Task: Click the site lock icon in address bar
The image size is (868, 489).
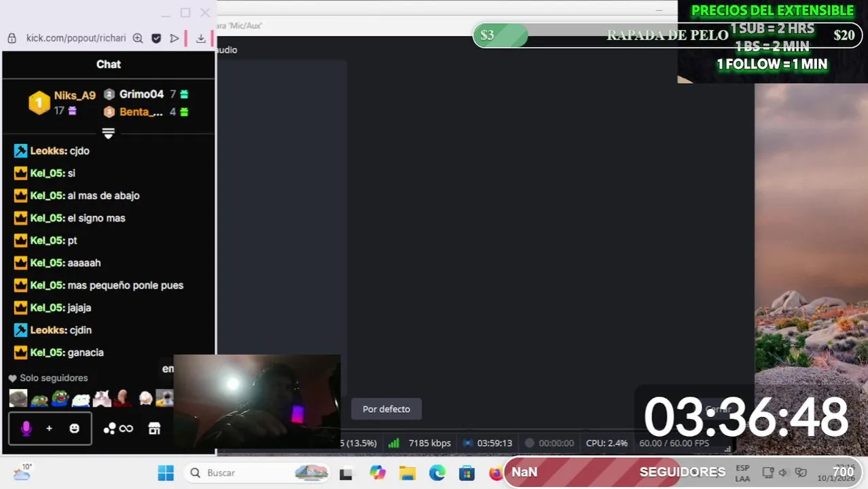Action: tap(12, 38)
